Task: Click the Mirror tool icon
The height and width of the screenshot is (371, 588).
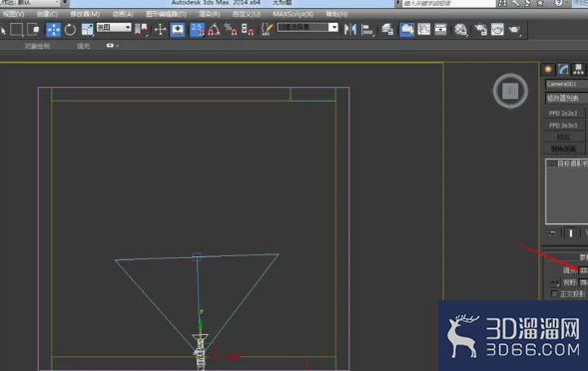Action: 350,30
